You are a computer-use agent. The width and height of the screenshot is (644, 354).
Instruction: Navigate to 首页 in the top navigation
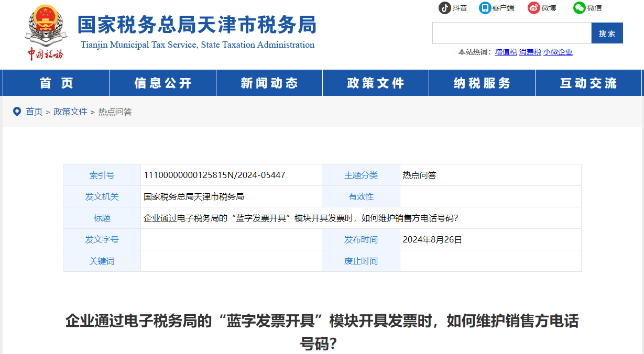click(x=55, y=82)
